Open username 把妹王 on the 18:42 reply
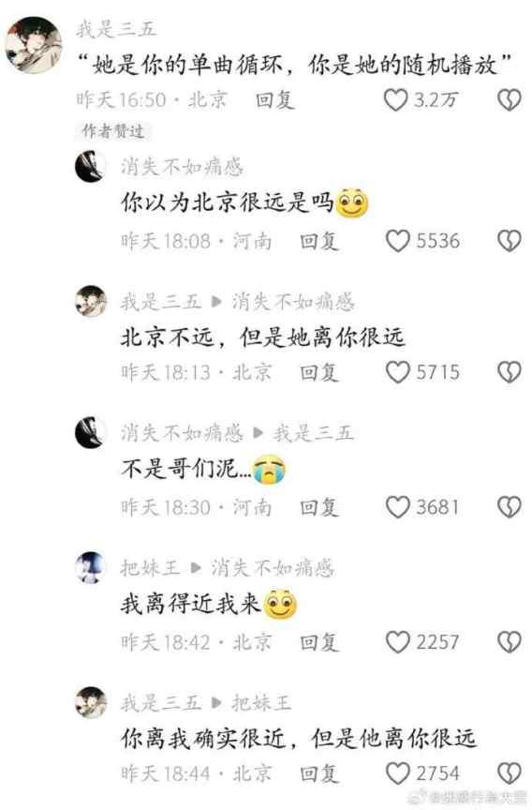This screenshot has width=532, height=810. point(150,568)
